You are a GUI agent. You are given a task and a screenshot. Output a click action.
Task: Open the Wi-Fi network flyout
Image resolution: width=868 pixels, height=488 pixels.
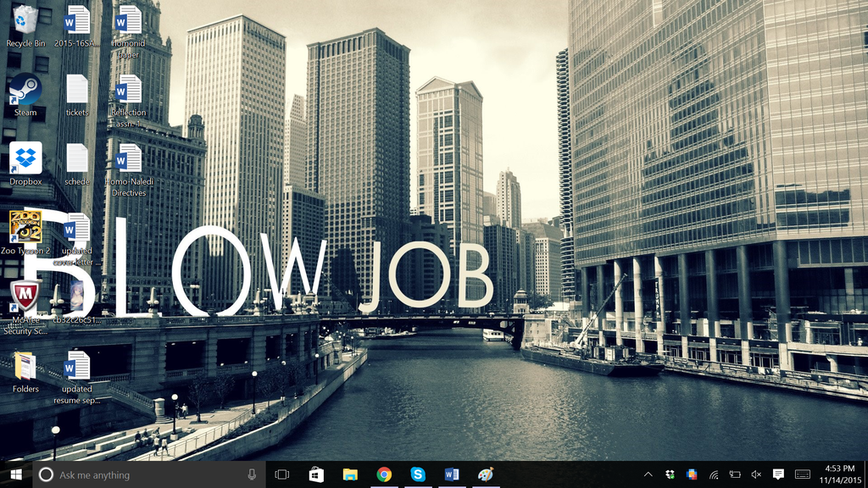point(712,474)
